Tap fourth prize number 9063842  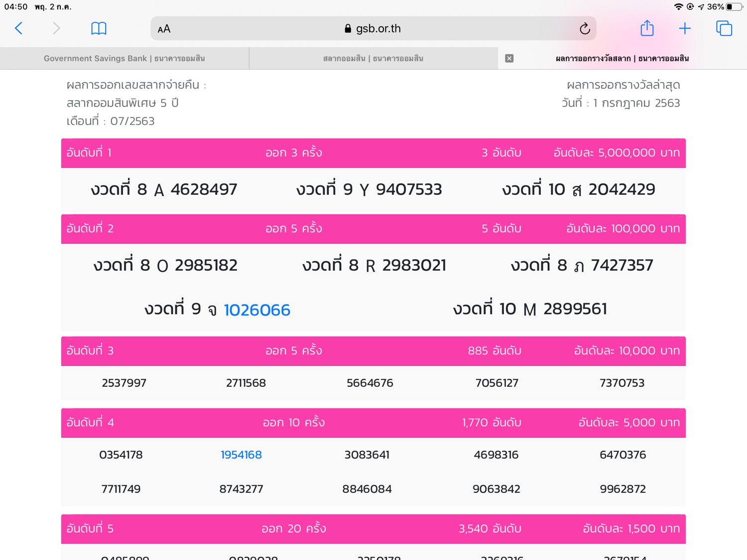[x=497, y=489]
